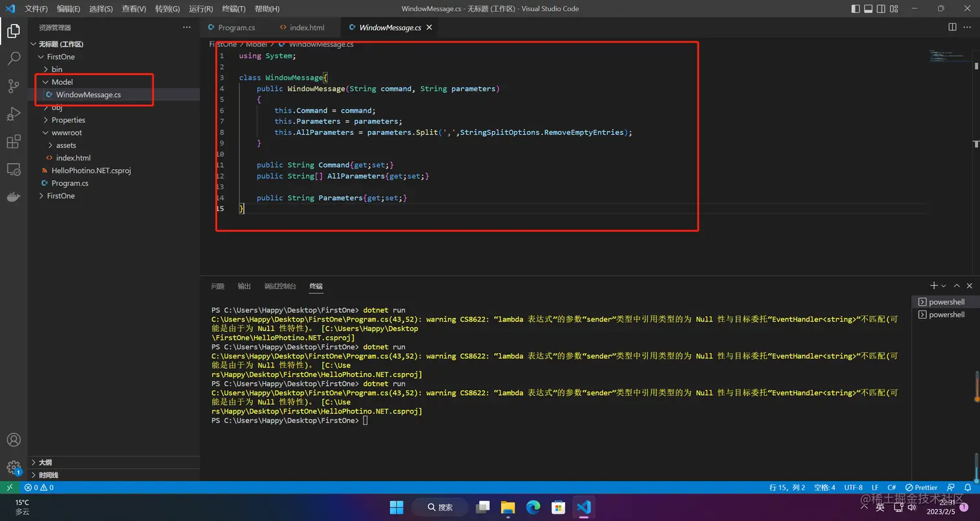Viewport: 980px width, 521px height.
Task: Open the 转到(G) menu
Action: click(167, 8)
